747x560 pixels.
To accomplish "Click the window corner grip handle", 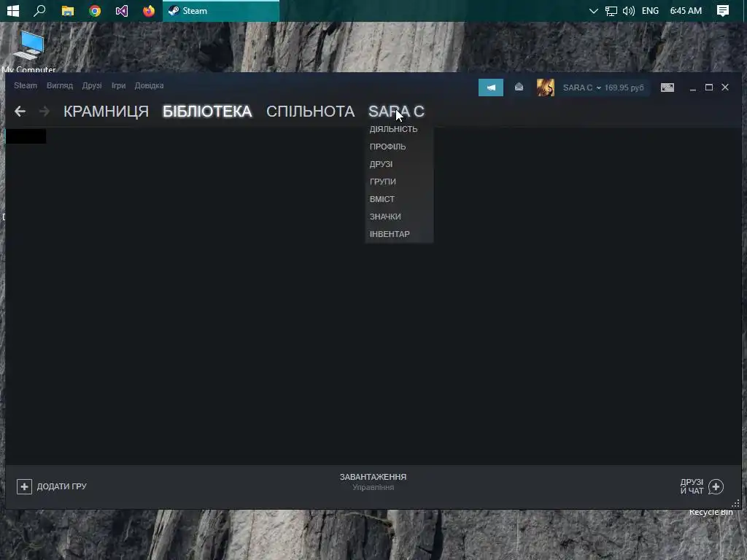I will (x=736, y=503).
